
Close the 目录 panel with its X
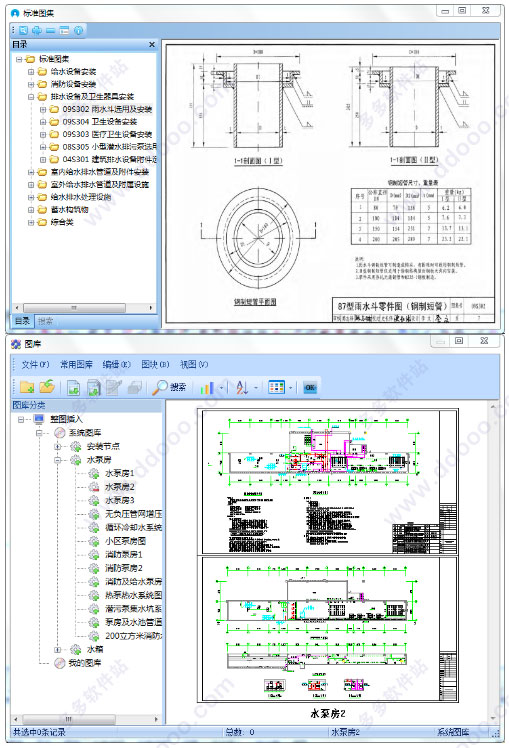click(x=152, y=44)
